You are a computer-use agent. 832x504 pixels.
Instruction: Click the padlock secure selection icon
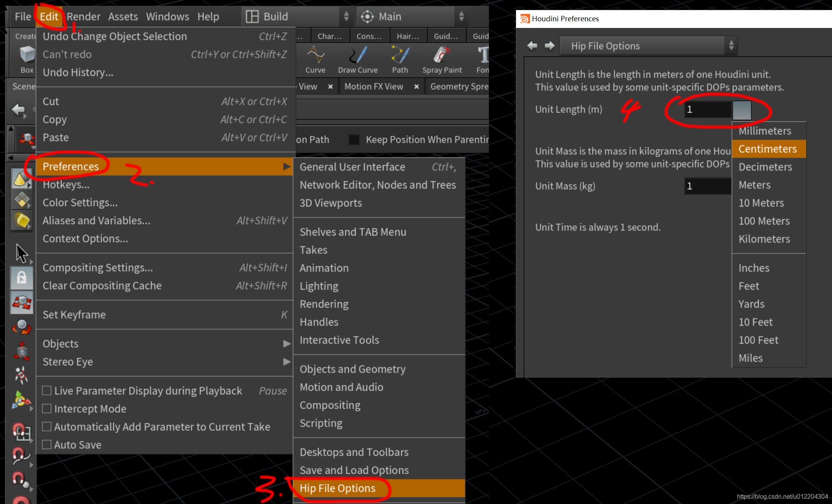22,278
